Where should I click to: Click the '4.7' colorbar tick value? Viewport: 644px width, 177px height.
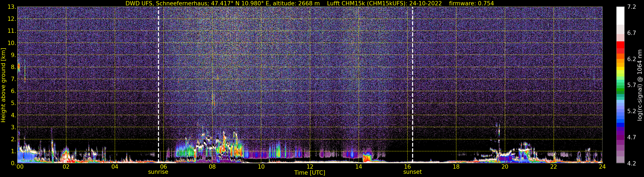(632, 137)
